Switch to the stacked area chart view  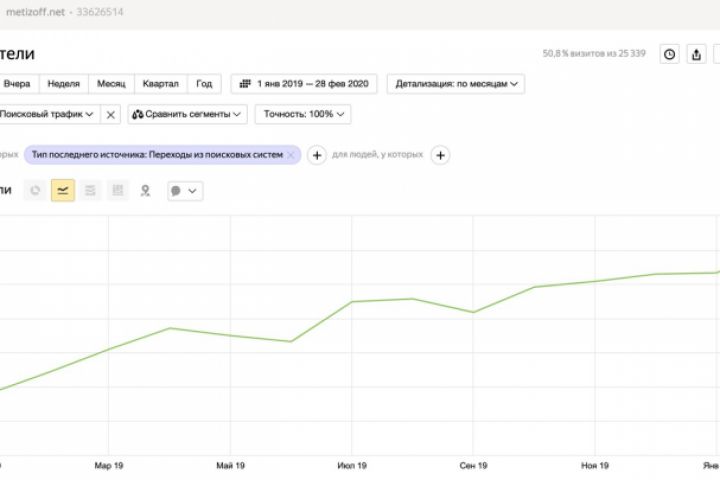coord(90,190)
